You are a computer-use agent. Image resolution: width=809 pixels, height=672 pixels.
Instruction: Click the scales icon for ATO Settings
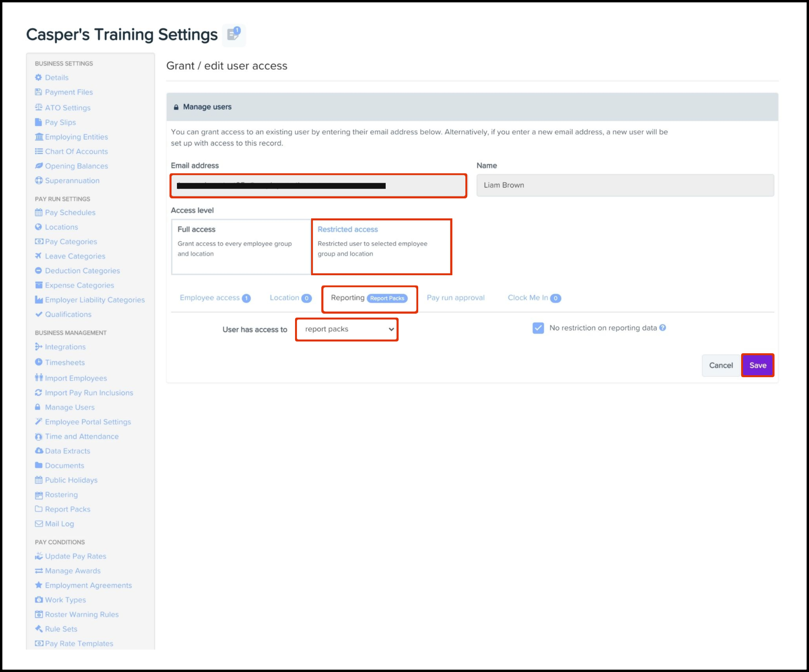pos(38,107)
